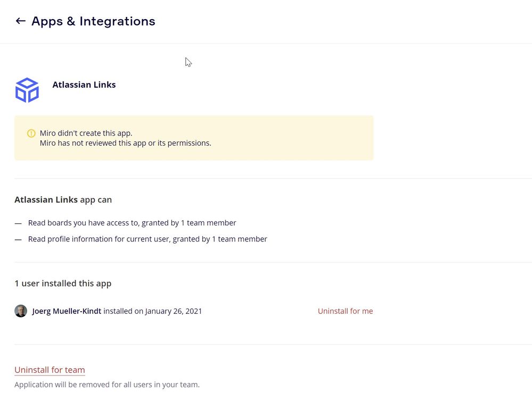The image size is (532, 400).
Task: Click the '1 user installed this app' heading
Action: (63, 284)
